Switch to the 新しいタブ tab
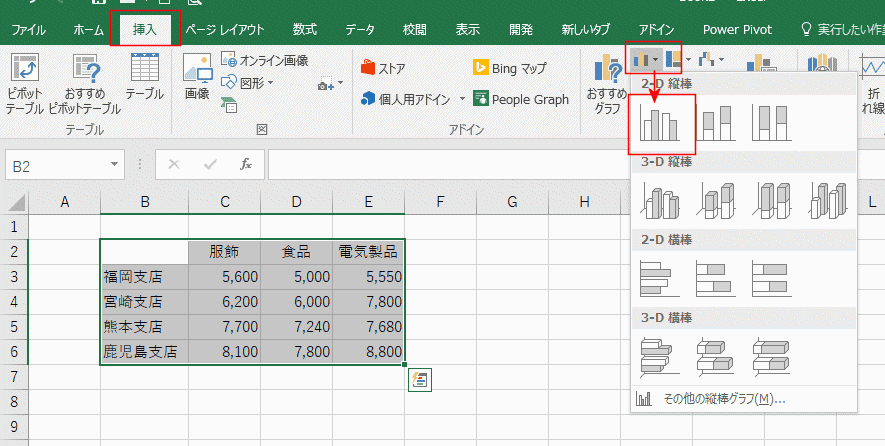Image resolution: width=885 pixels, height=446 pixels. click(x=585, y=30)
